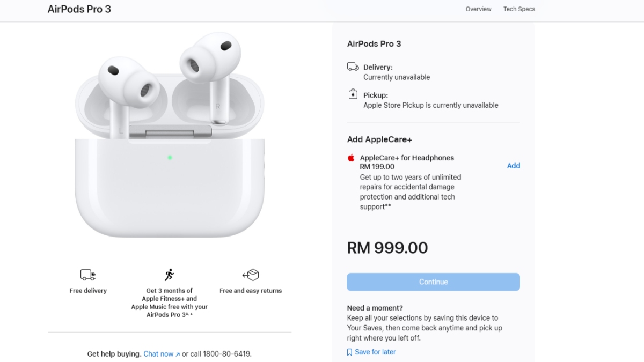Click the RM 999.00 price text

(x=387, y=248)
